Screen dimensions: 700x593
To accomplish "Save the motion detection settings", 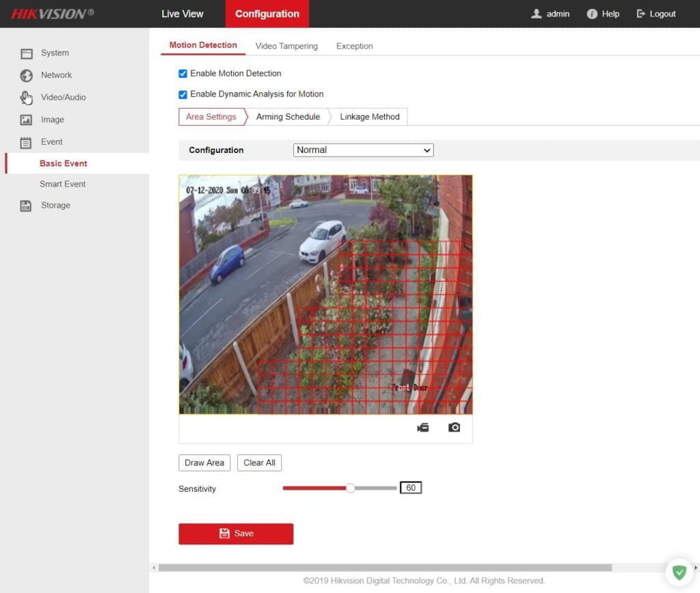I will tap(236, 534).
